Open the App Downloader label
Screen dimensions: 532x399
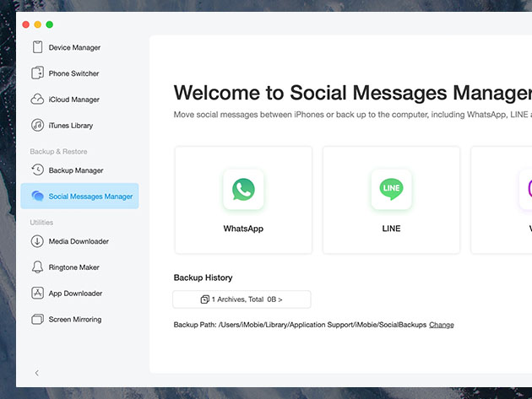pyautogui.click(x=75, y=294)
